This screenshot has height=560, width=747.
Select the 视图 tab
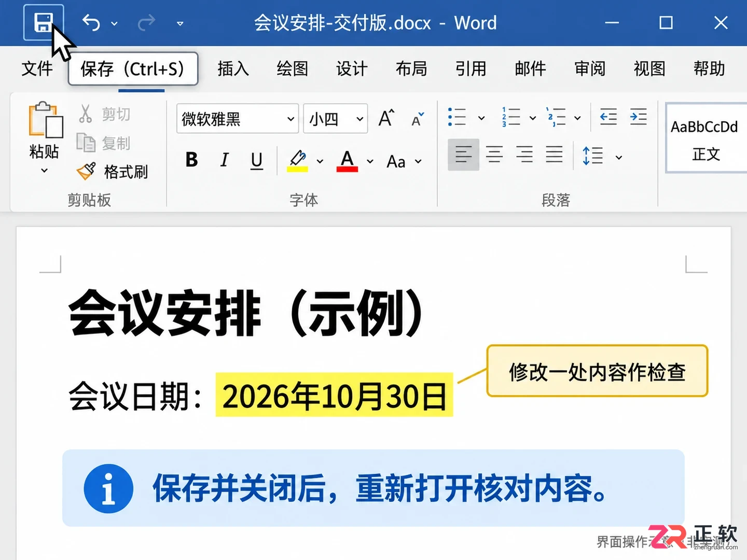tap(649, 68)
